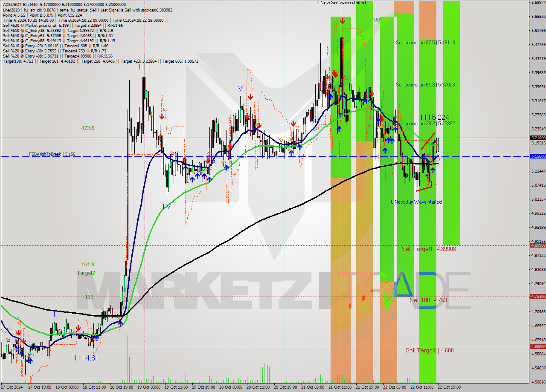Screen dimensions: 546x392
Task: Select the '18 Oct 03:00' time axis label
Action: coord(67,387)
